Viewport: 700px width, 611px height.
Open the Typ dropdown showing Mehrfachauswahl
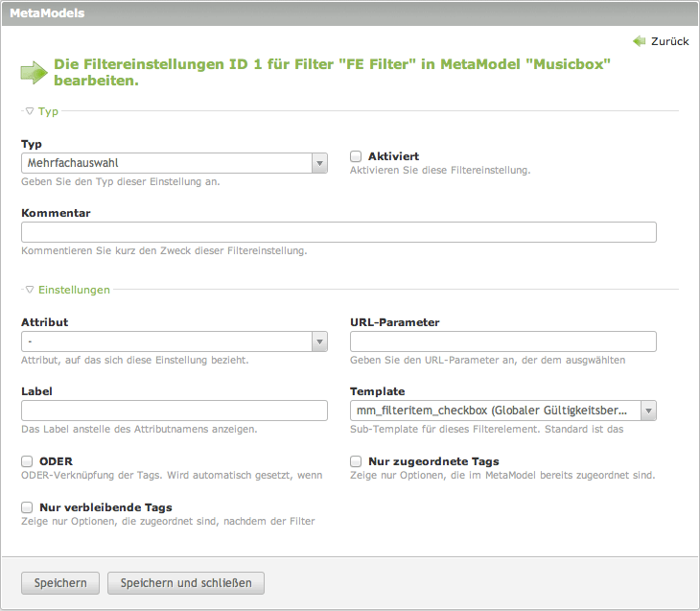[175, 164]
